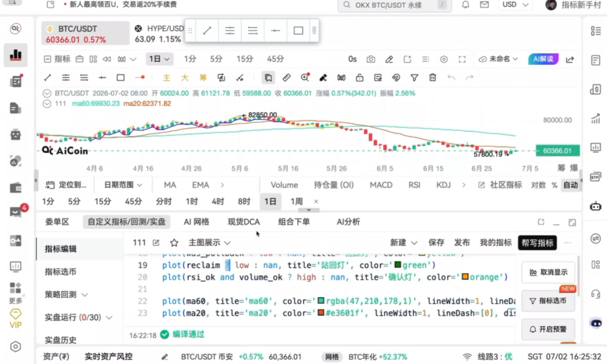Open the 日期范围 date range dropdown

[x=123, y=185]
